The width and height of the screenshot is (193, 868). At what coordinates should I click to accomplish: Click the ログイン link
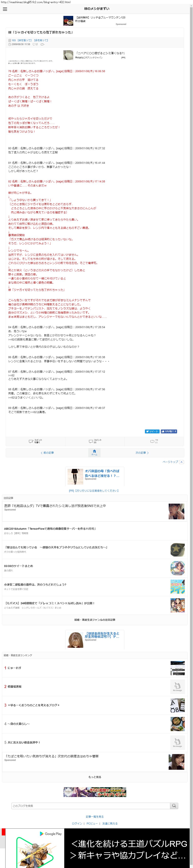77,823
